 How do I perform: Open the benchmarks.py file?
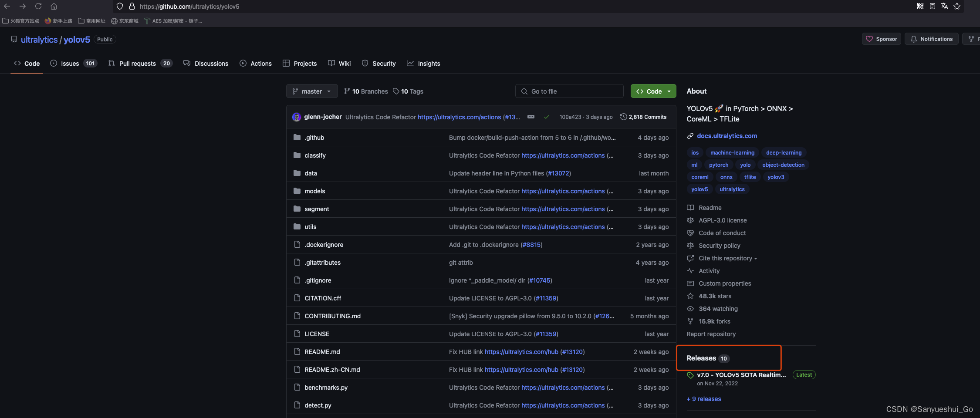(326, 388)
